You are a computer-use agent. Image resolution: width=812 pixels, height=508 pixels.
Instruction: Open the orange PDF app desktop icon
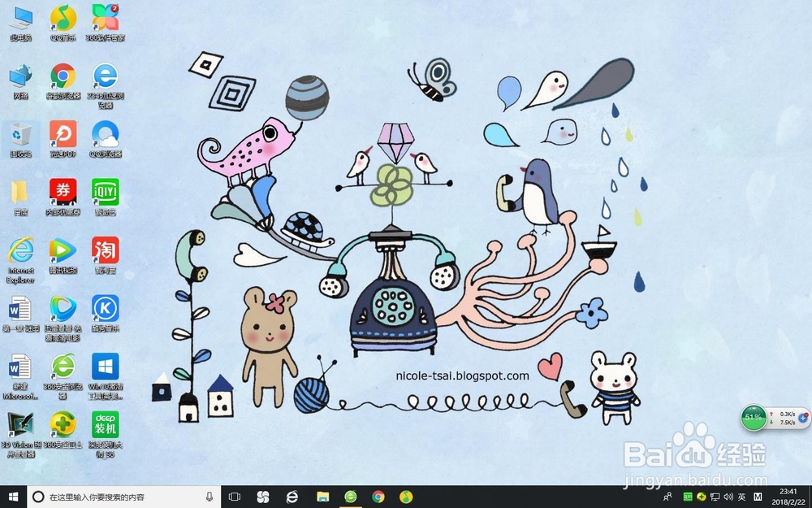click(63, 140)
